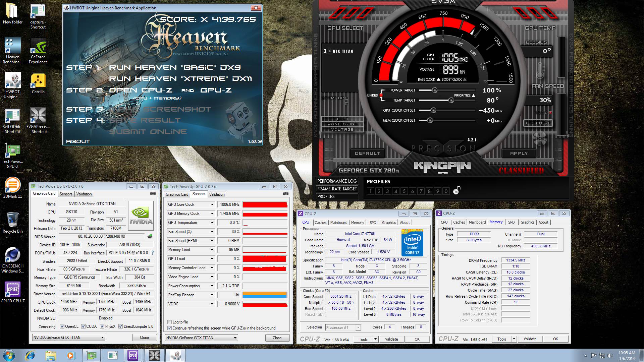Open SetLODb6 Shortcut desktop icon
The image size is (644, 362).
(x=12, y=121)
